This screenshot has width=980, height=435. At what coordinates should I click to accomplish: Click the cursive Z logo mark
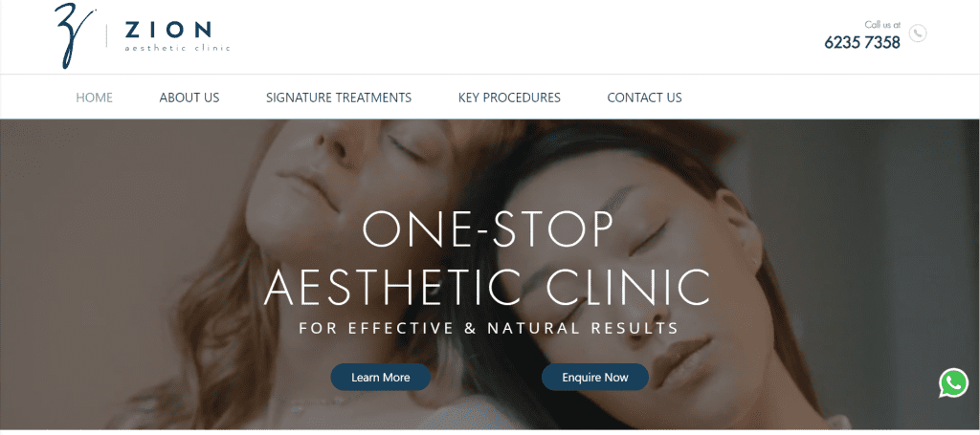coord(72,35)
